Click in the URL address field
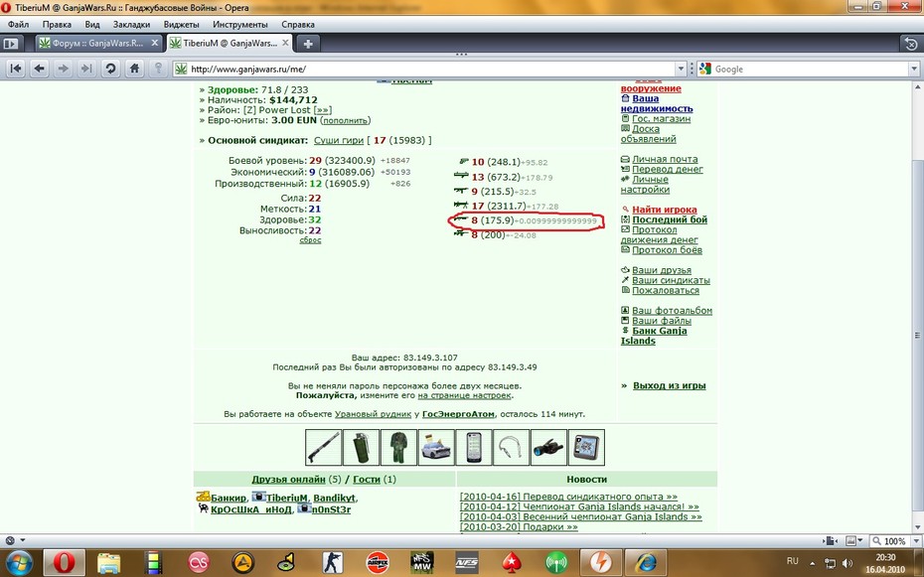 430,69
